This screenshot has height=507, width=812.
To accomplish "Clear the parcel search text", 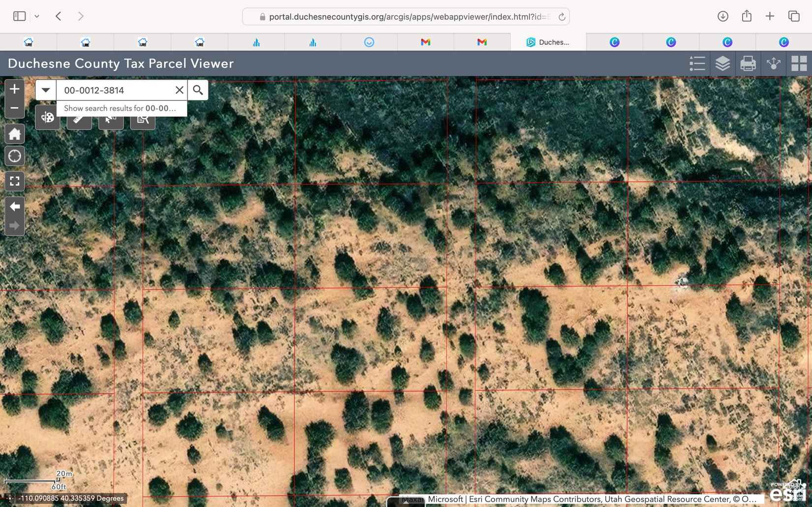I will pyautogui.click(x=179, y=90).
